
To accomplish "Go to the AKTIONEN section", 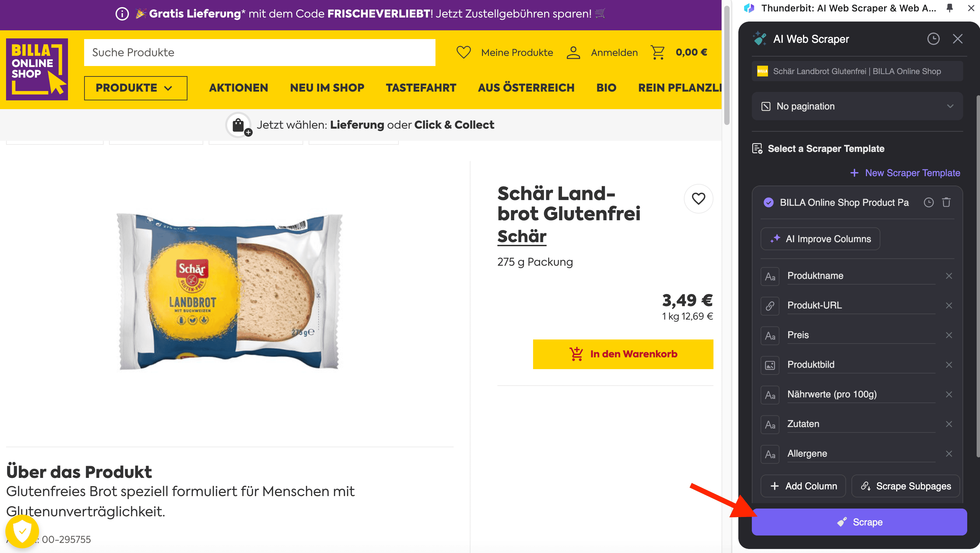I will [239, 88].
